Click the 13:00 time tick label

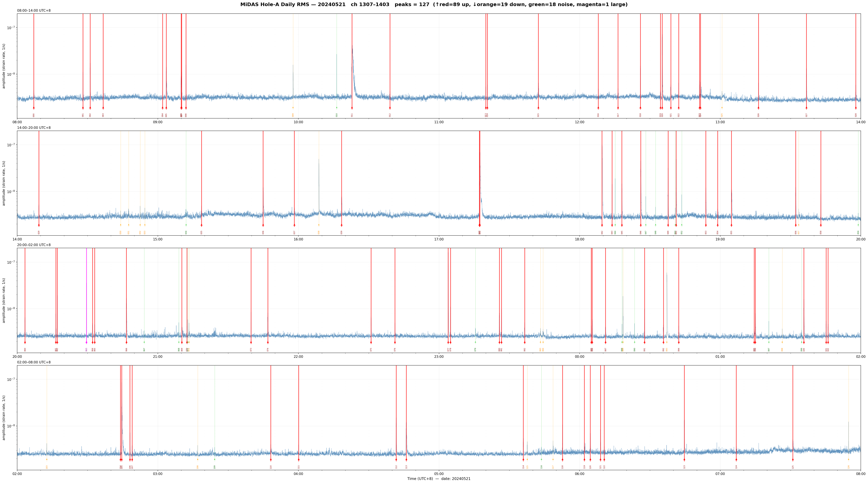click(720, 122)
